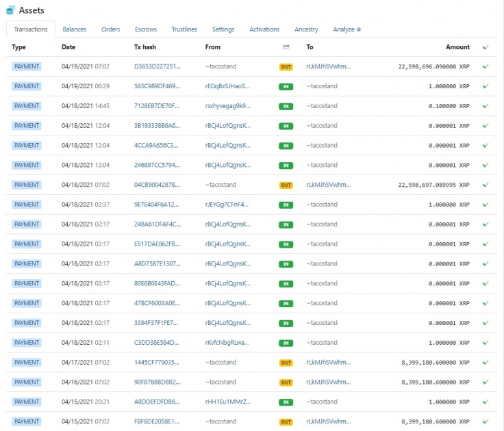Click the green checkmark on the 22,598,696.090000 XRP row
Screen dimensions: 504x431
(x=486, y=67)
